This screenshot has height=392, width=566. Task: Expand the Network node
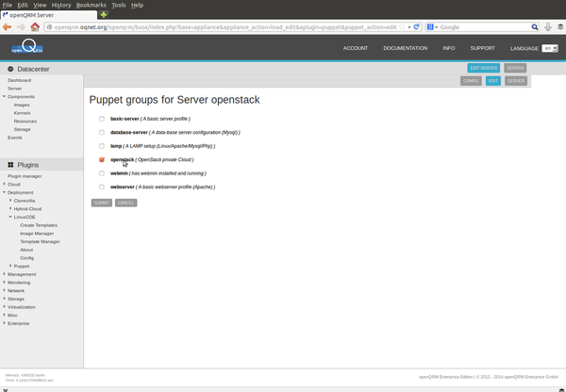click(5, 290)
